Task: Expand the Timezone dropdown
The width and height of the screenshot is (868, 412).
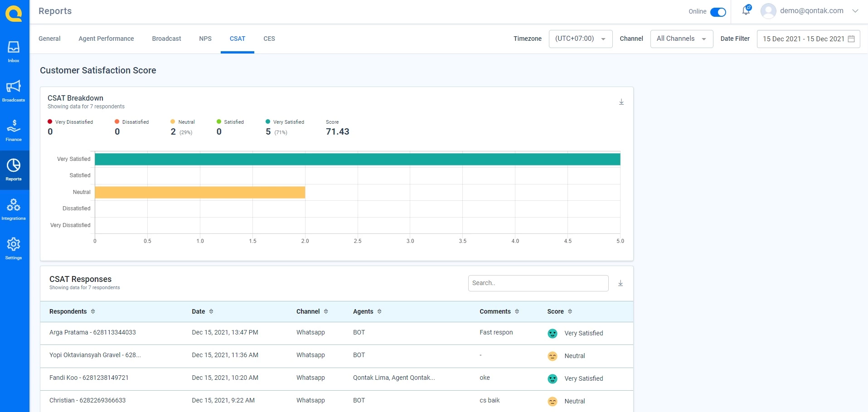Action: [581, 39]
